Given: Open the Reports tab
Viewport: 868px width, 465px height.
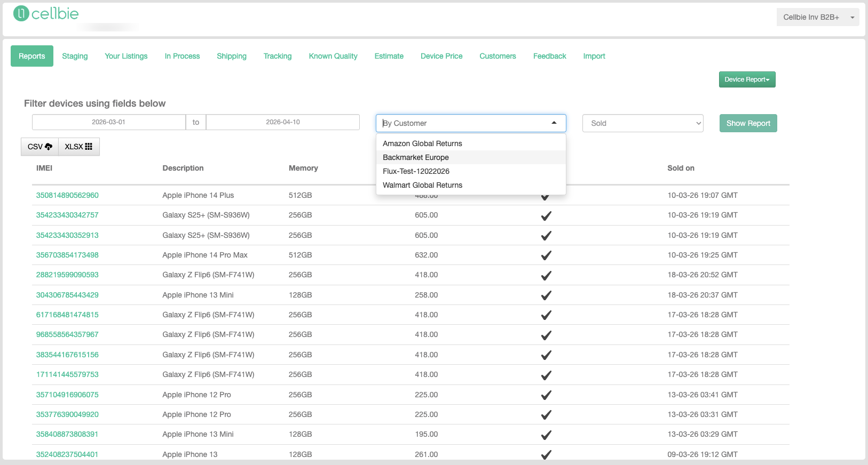Looking at the screenshot, I should click(x=32, y=56).
